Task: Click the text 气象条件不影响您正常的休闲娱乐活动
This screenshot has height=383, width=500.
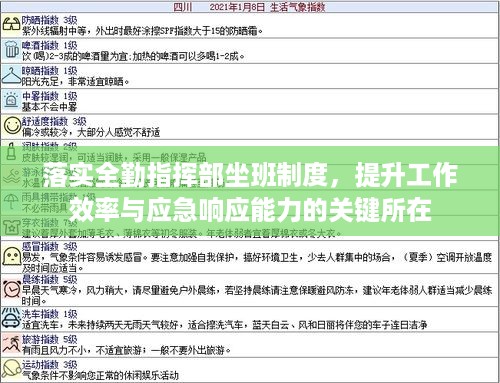Action: 100,376
